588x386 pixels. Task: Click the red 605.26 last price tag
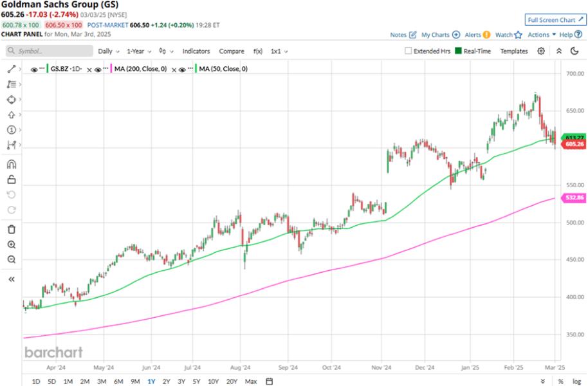574,144
